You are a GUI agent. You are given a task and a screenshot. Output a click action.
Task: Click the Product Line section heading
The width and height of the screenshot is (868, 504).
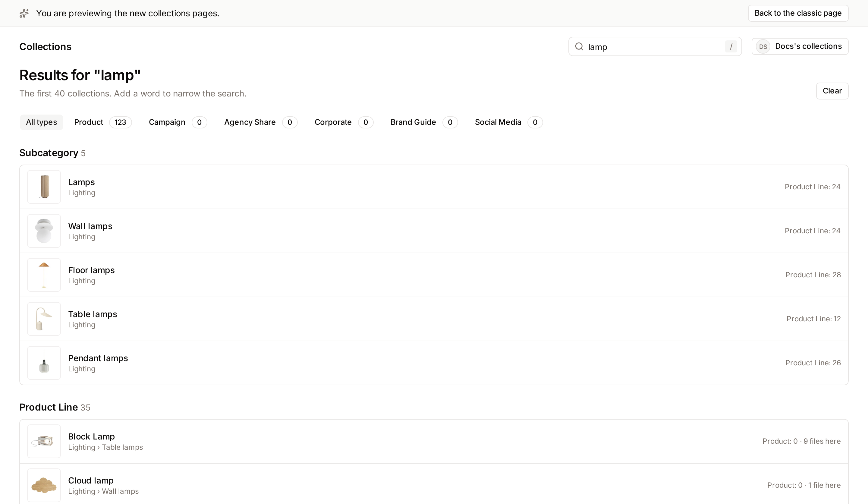click(49, 408)
